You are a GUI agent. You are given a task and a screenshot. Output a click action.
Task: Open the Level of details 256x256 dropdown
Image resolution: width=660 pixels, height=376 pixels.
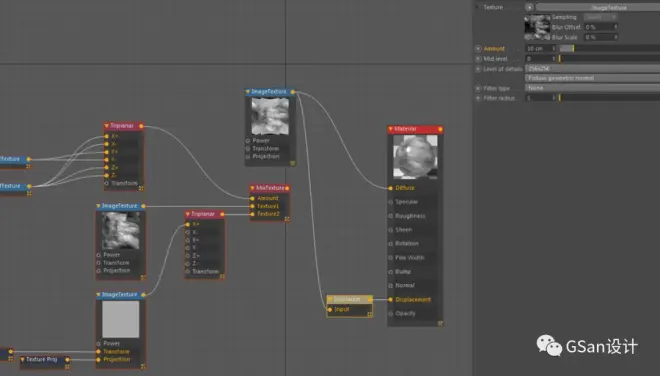[592, 68]
